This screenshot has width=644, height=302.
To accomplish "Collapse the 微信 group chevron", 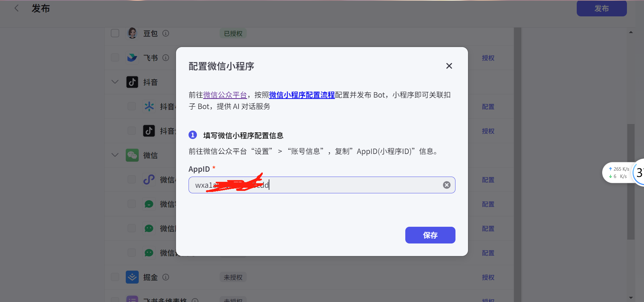I will [x=115, y=155].
